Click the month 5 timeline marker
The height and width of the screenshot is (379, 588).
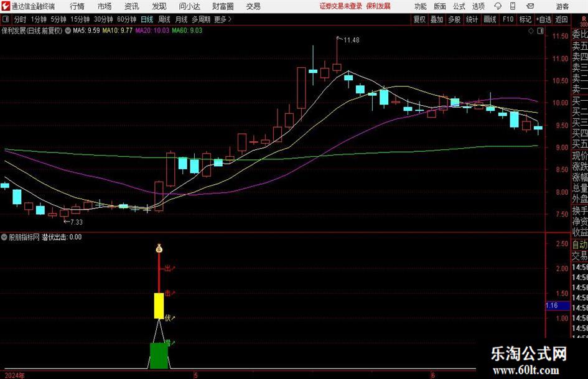point(195,375)
